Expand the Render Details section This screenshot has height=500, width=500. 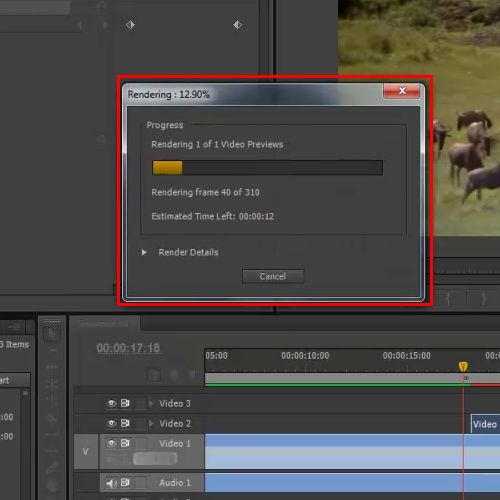[144, 252]
